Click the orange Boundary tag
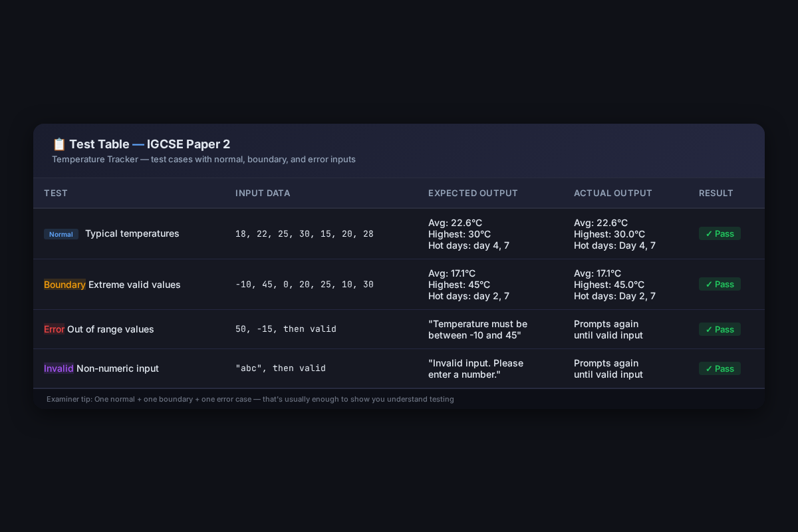This screenshot has height=532, width=798. (65, 285)
